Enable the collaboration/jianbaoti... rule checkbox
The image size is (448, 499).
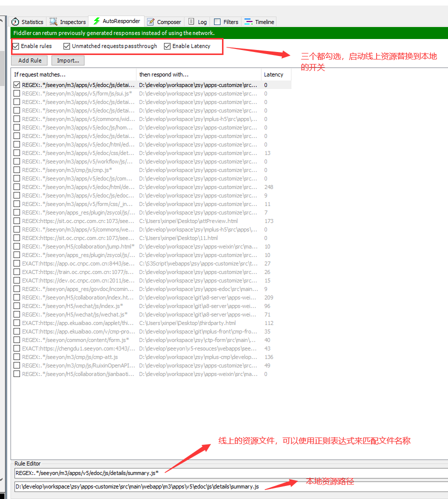tap(17, 374)
